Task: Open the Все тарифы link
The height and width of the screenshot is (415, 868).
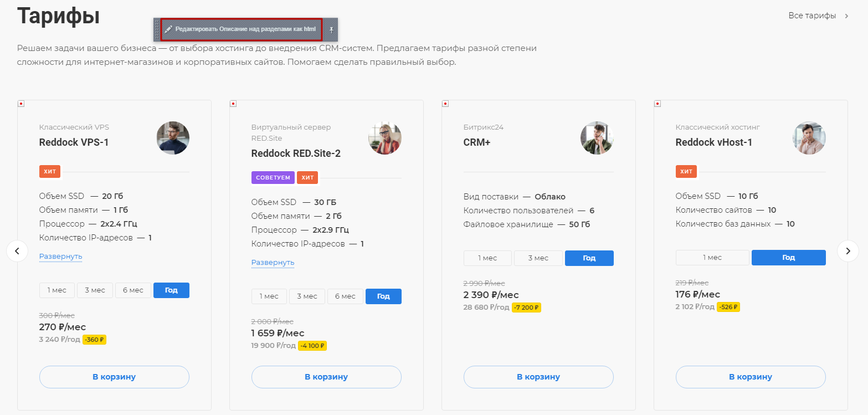Action: pyautogui.click(x=818, y=16)
